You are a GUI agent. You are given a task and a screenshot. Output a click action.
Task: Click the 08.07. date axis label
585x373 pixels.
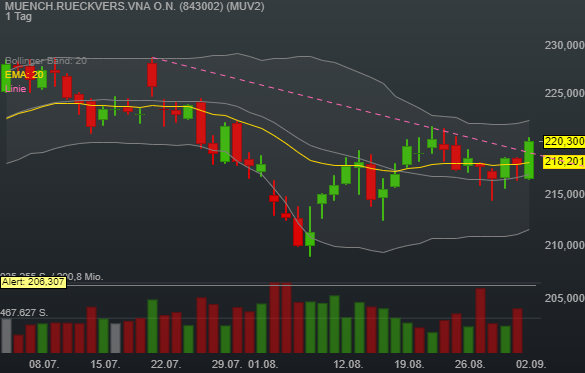pos(44,364)
